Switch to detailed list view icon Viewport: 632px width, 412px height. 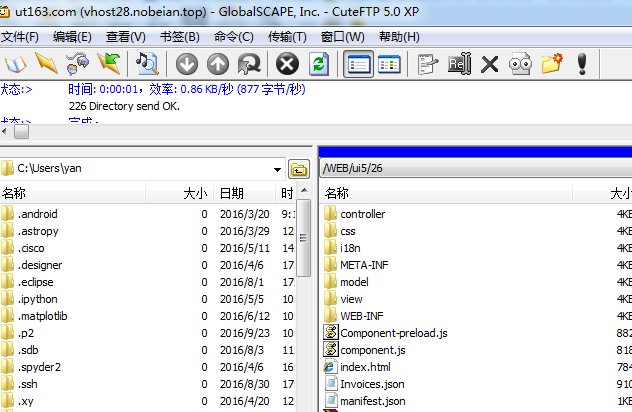pyautogui.click(x=358, y=64)
